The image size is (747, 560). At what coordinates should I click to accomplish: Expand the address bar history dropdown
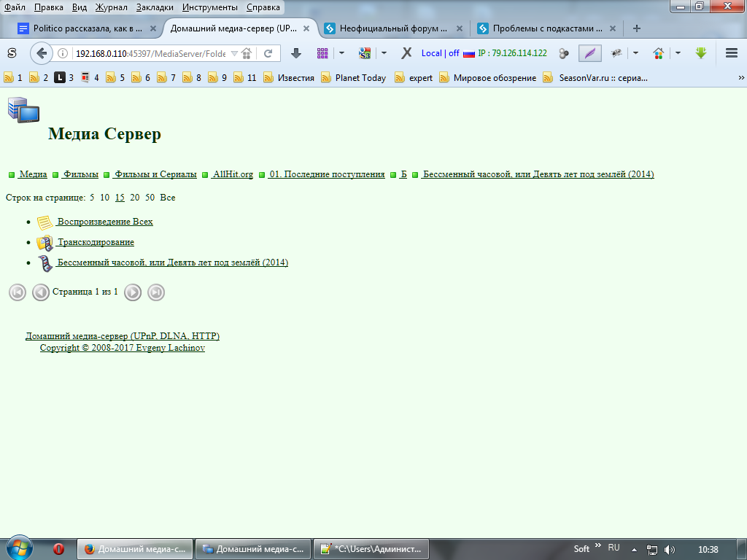(233, 53)
